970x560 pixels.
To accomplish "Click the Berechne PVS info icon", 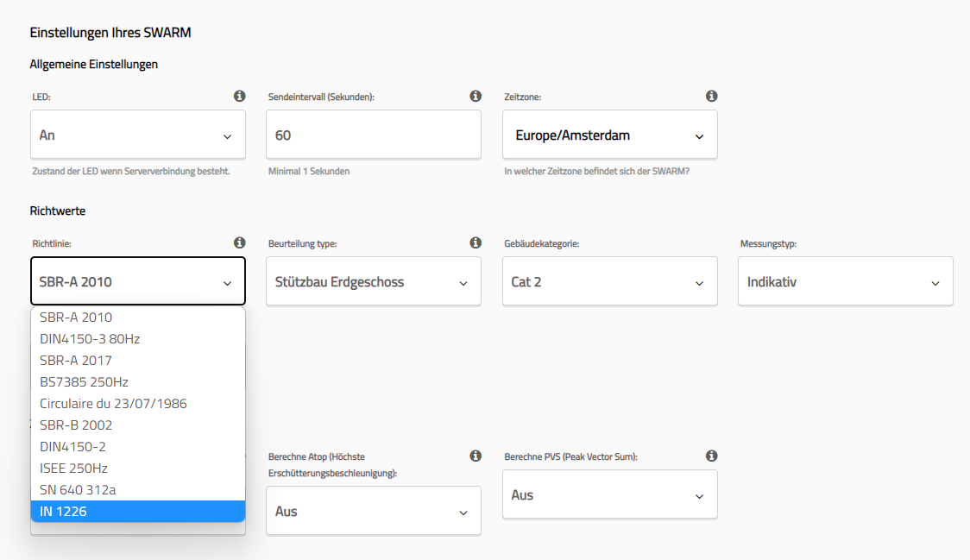I will click(x=711, y=456).
